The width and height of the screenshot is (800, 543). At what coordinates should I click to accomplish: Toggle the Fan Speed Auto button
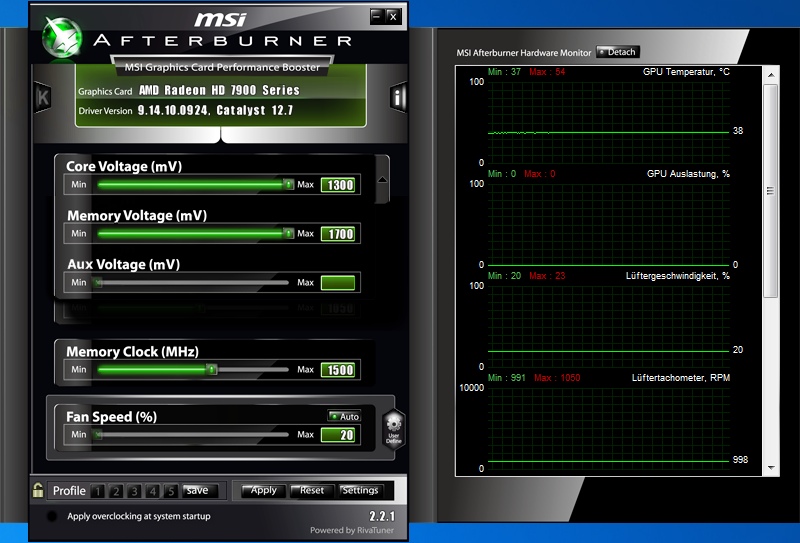(x=344, y=416)
